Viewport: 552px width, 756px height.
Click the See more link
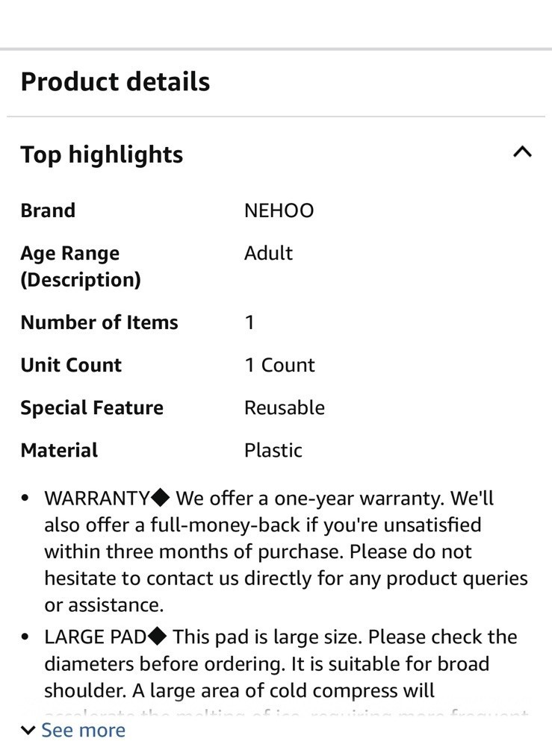[83, 730]
